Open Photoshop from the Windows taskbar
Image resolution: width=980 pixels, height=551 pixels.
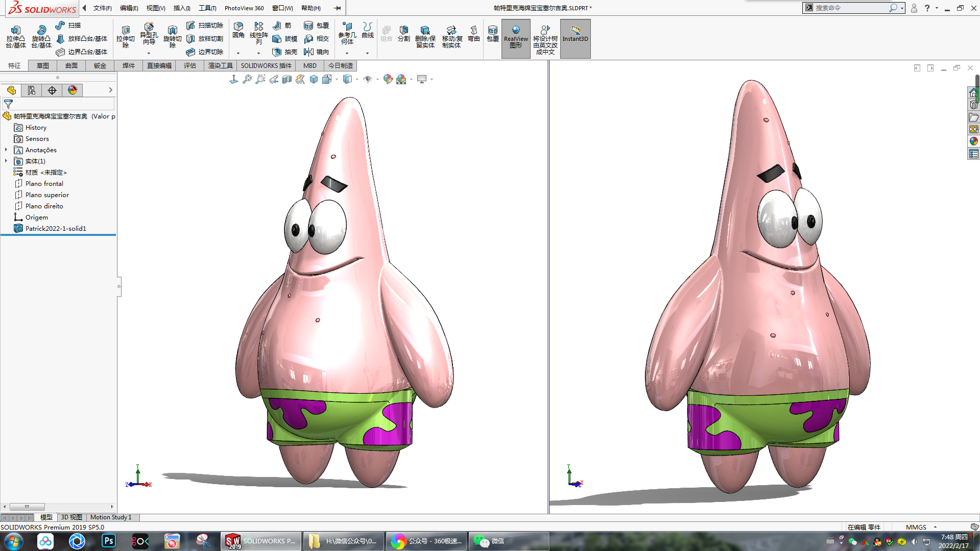[x=109, y=541]
